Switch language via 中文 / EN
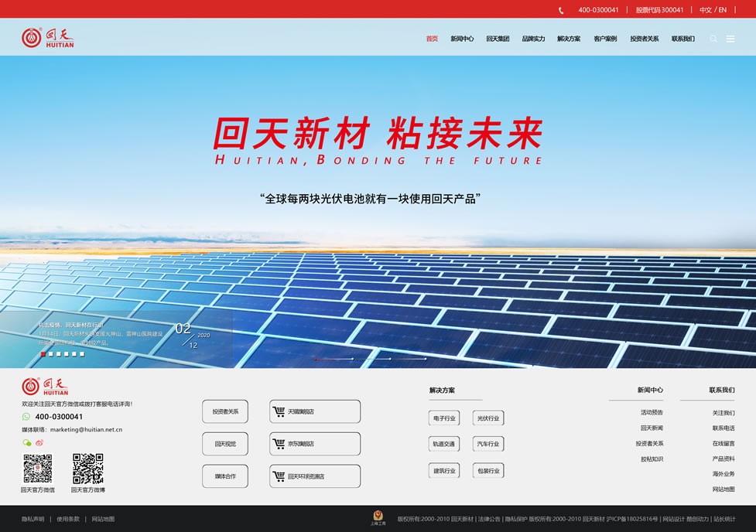The height and width of the screenshot is (532, 756). [x=713, y=10]
